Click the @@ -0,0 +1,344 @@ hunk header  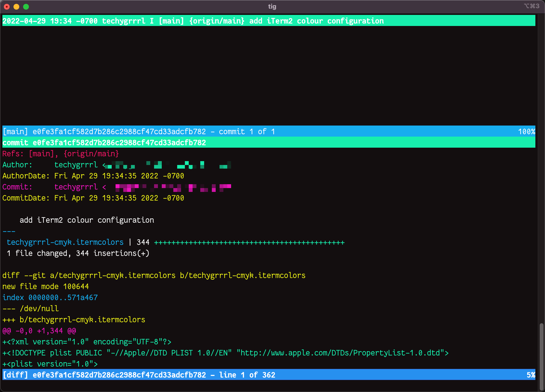click(39, 331)
